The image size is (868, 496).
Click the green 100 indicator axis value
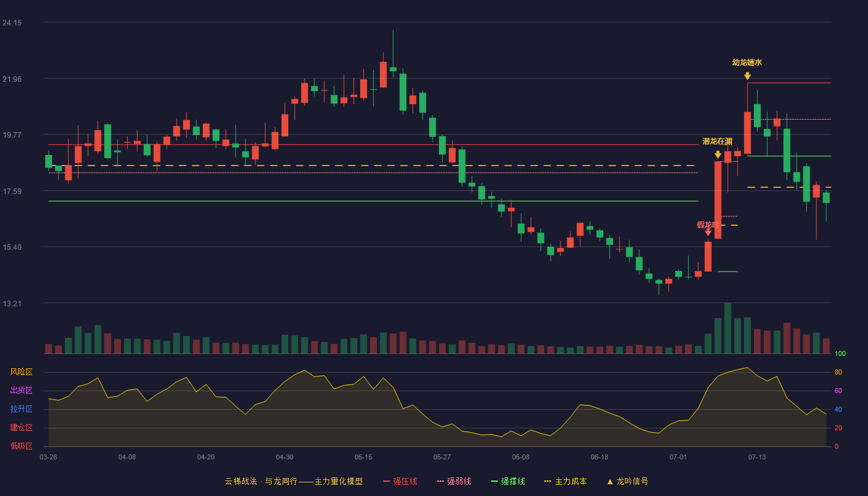pyautogui.click(x=839, y=353)
